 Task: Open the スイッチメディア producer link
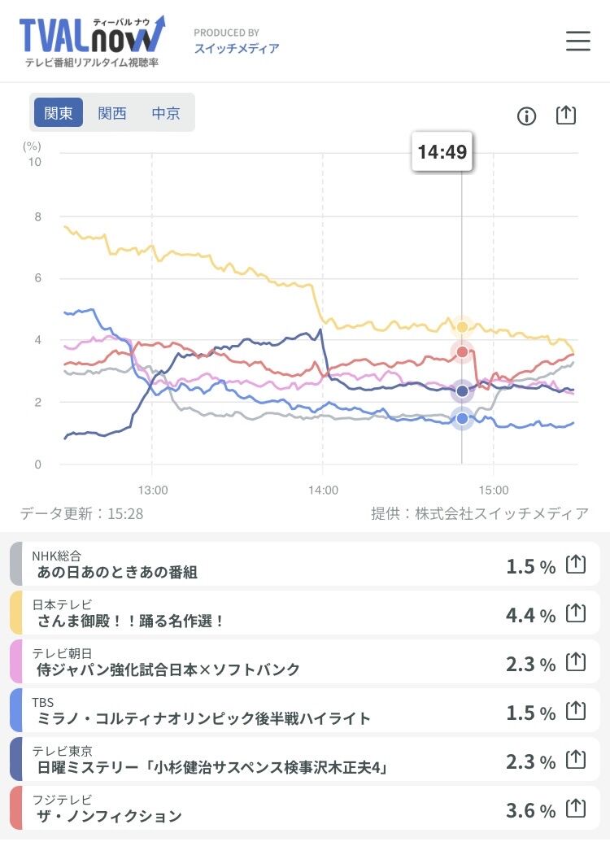pyautogui.click(x=237, y=48)
